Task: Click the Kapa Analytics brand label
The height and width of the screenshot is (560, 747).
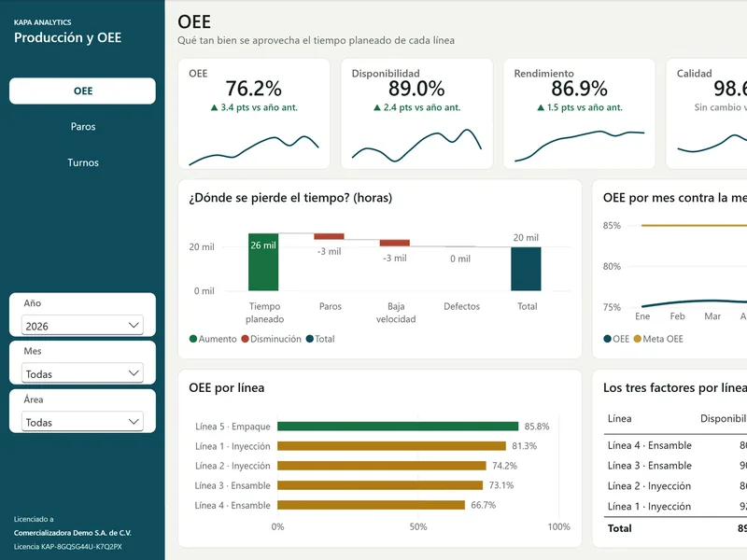Action: (x=42, y=22)
